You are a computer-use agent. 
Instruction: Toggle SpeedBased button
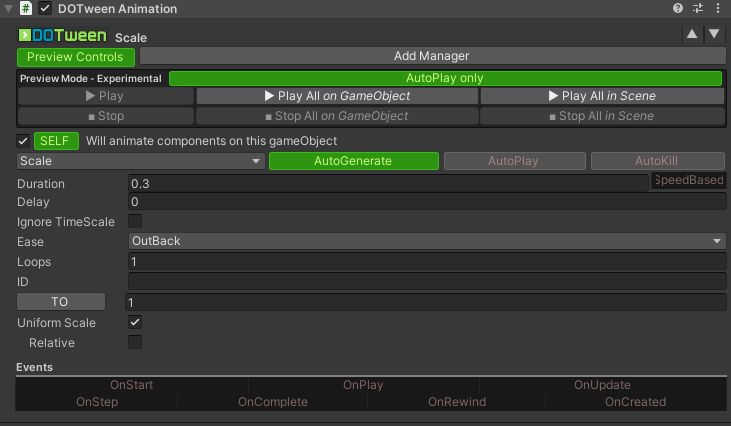[x=689, y=180]
